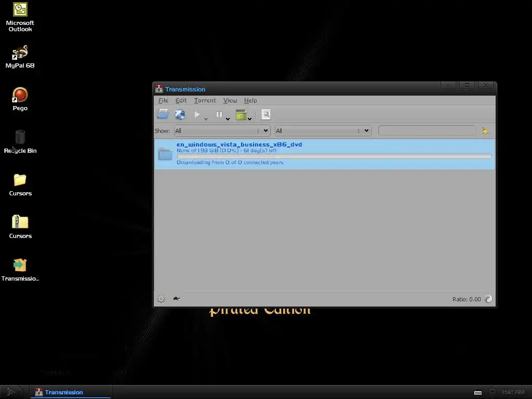Screen dimensions: 532x399
Task: Maximize the Transmission window
Action: (x=467, y=85)
